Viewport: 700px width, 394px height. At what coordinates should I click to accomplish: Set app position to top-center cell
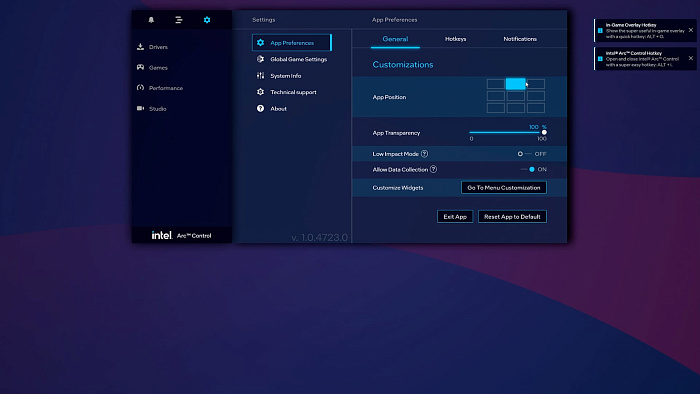pyautogui.click(x=516, y=83)
